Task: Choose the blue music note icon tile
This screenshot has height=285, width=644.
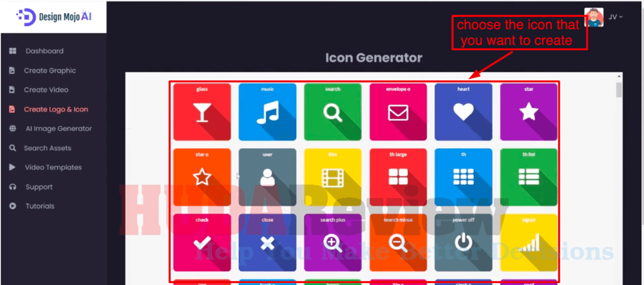Action: pos(267,112)
